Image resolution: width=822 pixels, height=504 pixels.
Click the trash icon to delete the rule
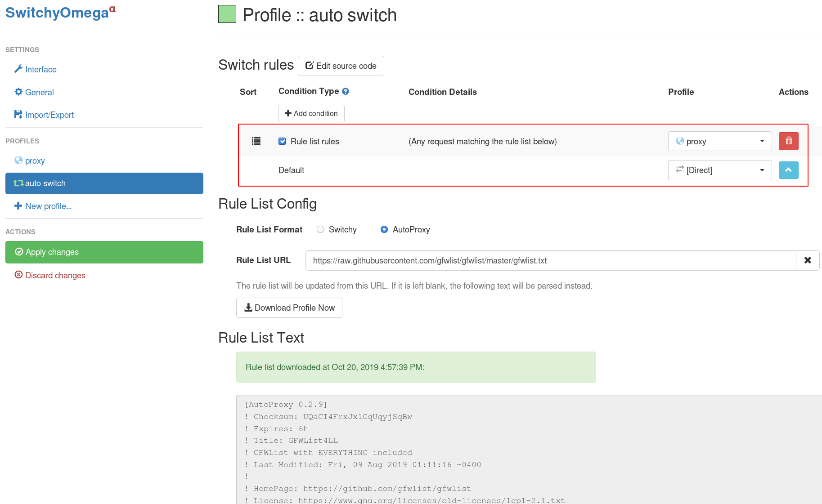tap(788, 141)
